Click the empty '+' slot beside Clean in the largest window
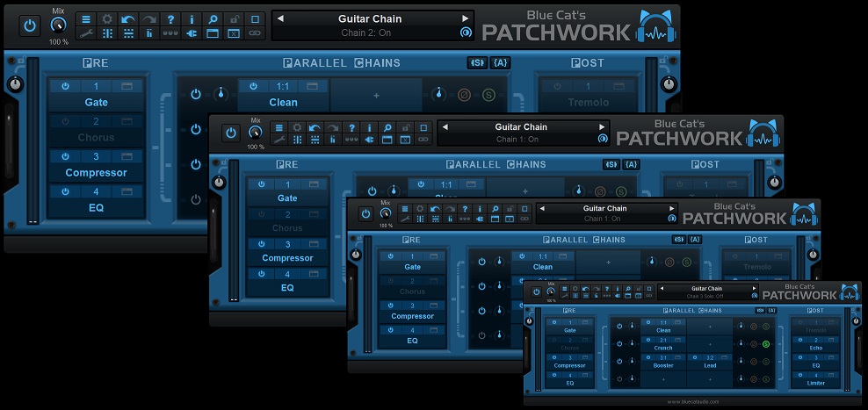868x410 pixels. pyautogui.click(x=376, y=94)
